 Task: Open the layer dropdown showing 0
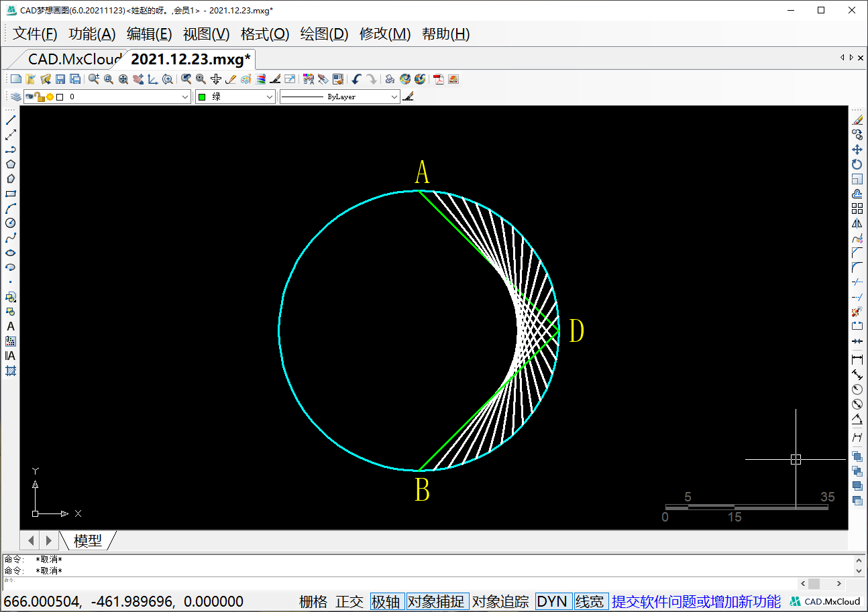pos(186,97)
